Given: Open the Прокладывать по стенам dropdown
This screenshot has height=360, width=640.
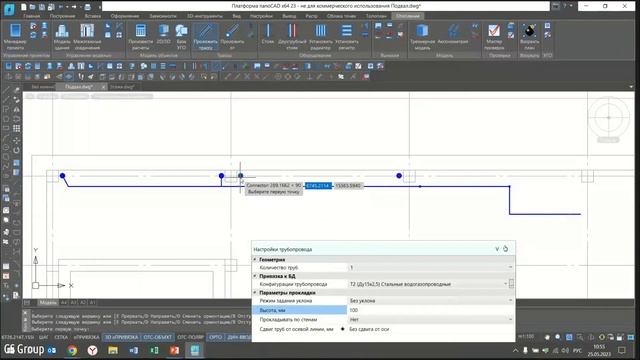Looking at the screenshot, I should point(510,320).
